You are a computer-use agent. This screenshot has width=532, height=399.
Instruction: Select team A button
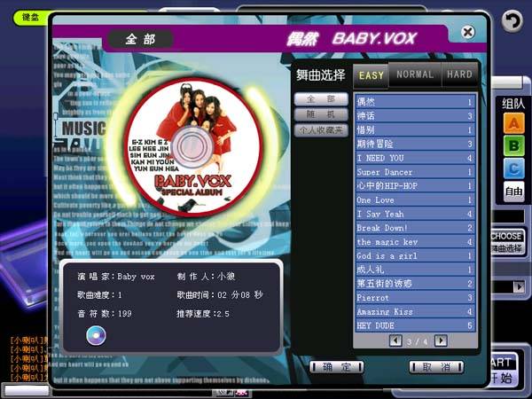(513, 123)
